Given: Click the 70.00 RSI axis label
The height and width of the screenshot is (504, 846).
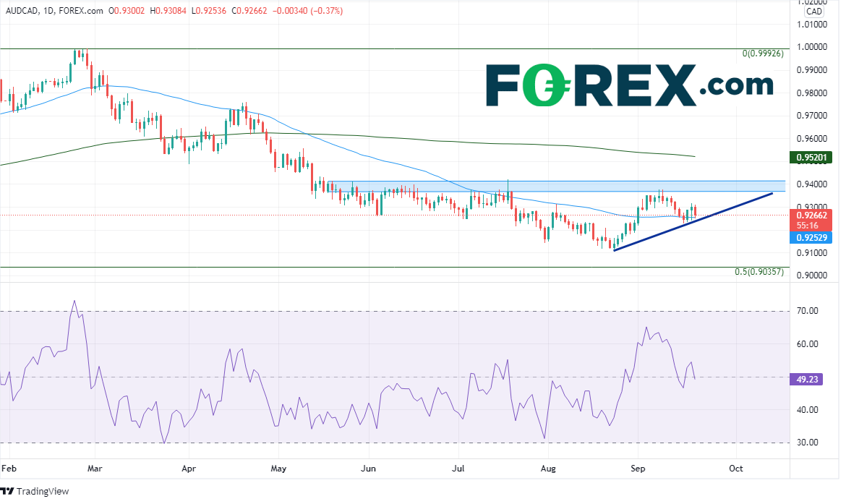Looking at the screenshot, I should 808,311.
